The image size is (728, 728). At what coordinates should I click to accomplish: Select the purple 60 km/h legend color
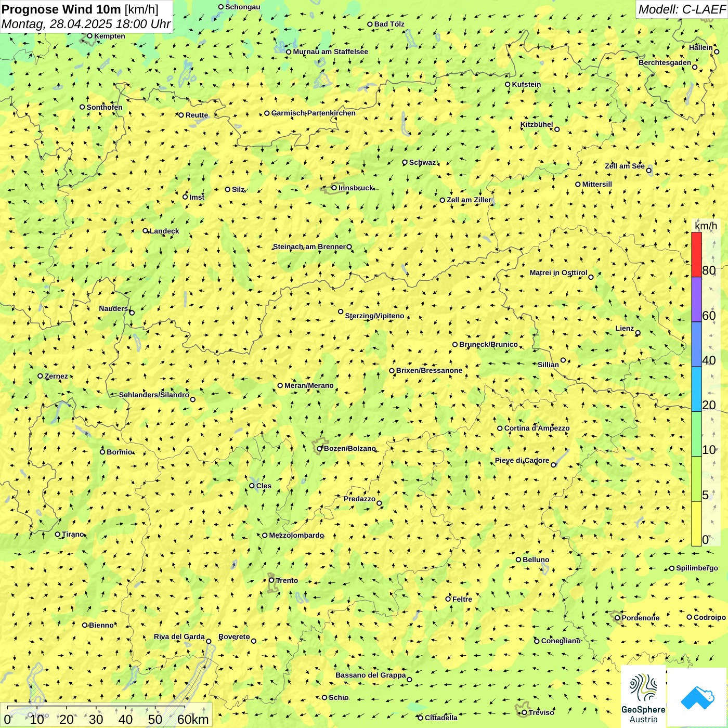click(696, 300)
